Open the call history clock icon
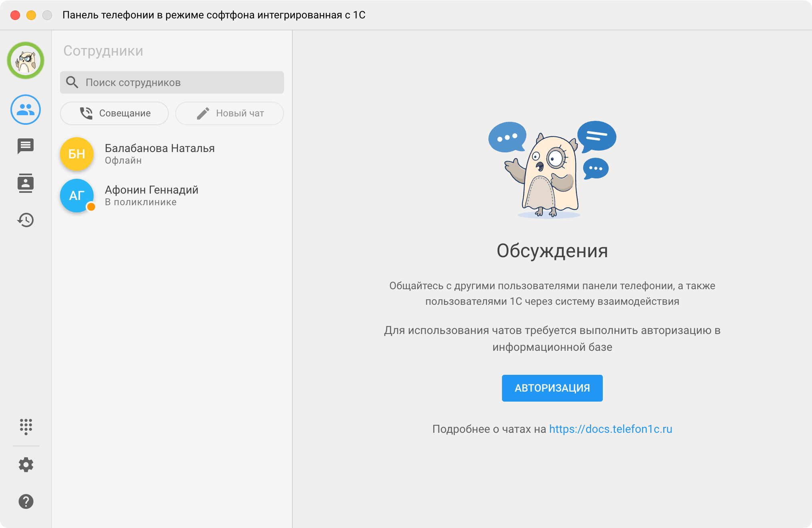This screenshot has width=812, height=528. [x=26, y=220]
